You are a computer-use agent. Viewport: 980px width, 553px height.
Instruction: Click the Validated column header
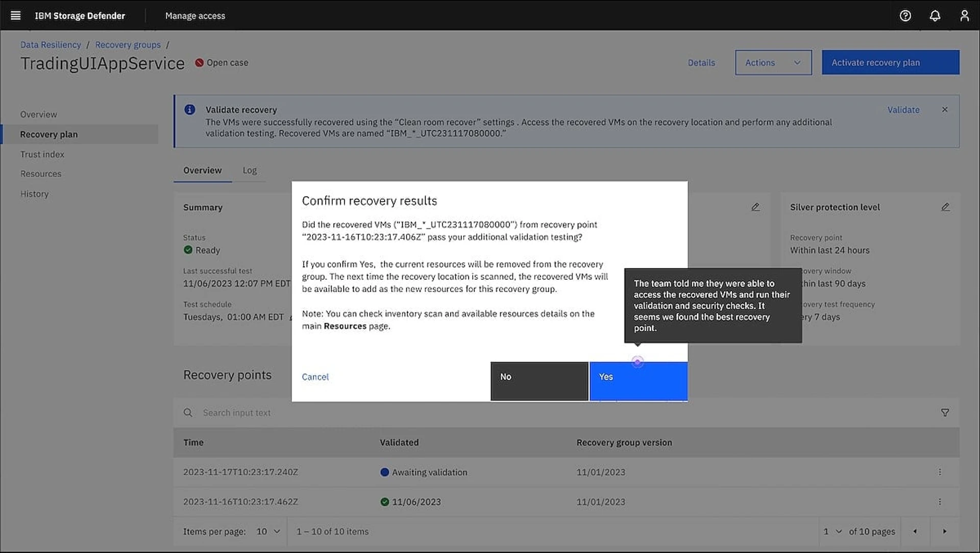399,443
